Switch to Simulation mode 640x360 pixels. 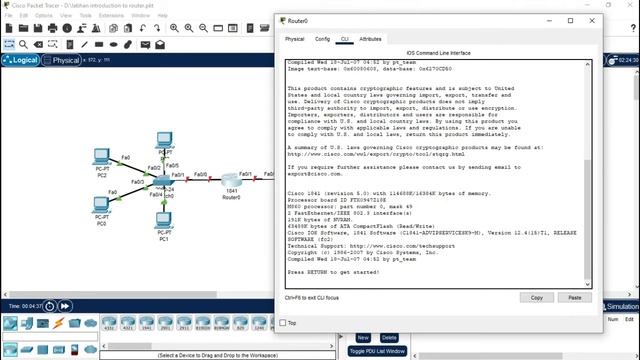pyautogui.click(x=620, y=307)
